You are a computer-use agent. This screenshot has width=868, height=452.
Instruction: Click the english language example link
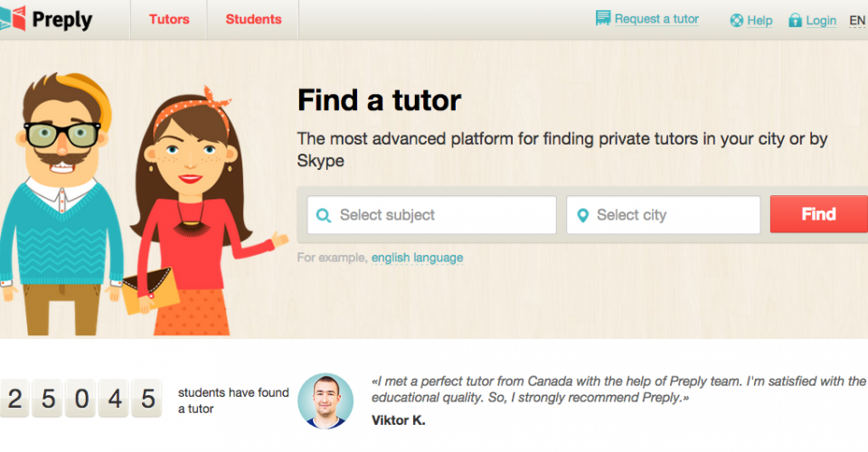(417, 258)
